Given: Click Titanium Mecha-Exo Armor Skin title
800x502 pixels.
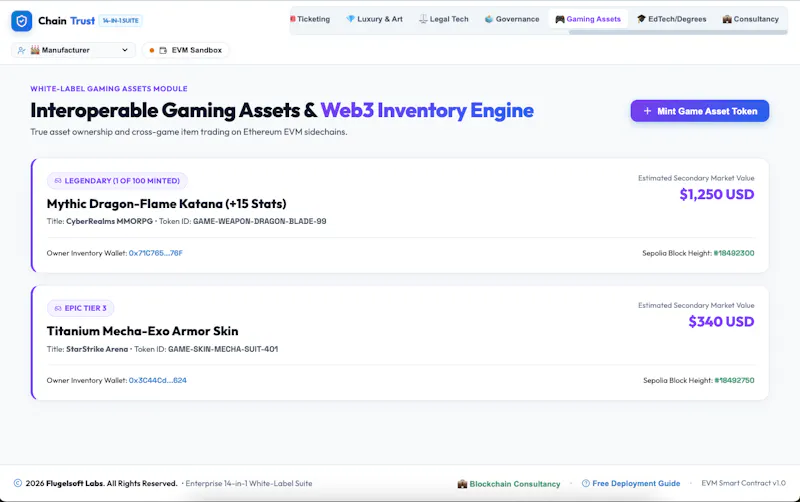Looking at the screenshot, I should click(142, 331).
